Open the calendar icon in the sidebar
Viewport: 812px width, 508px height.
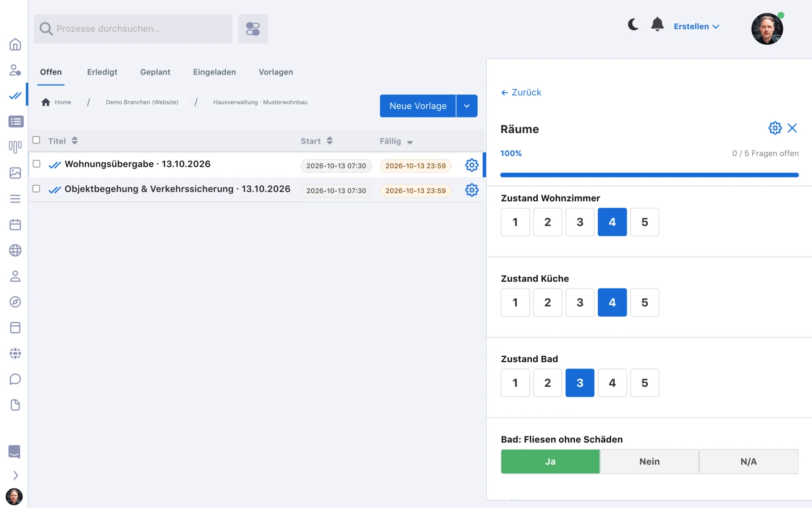pos(15,224)
